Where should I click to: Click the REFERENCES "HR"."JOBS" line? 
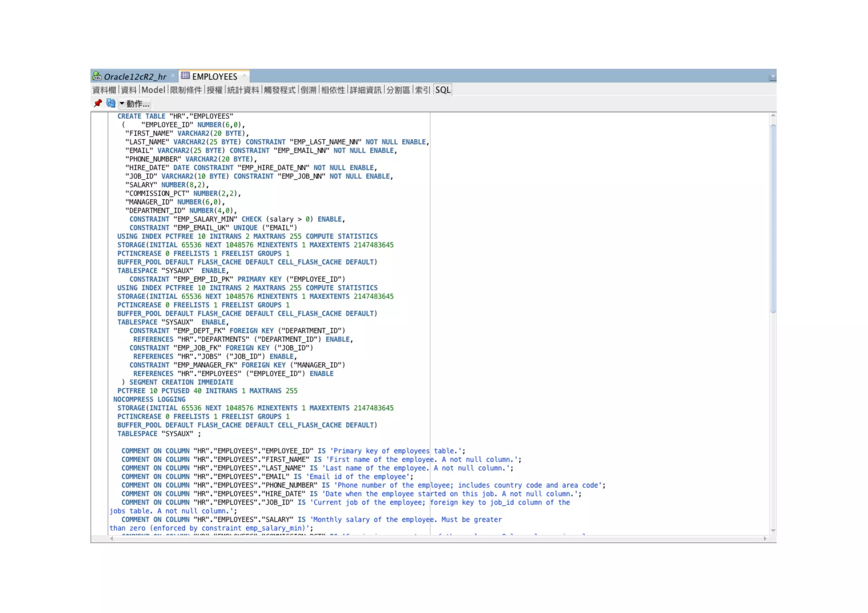[x=215, y=356]
